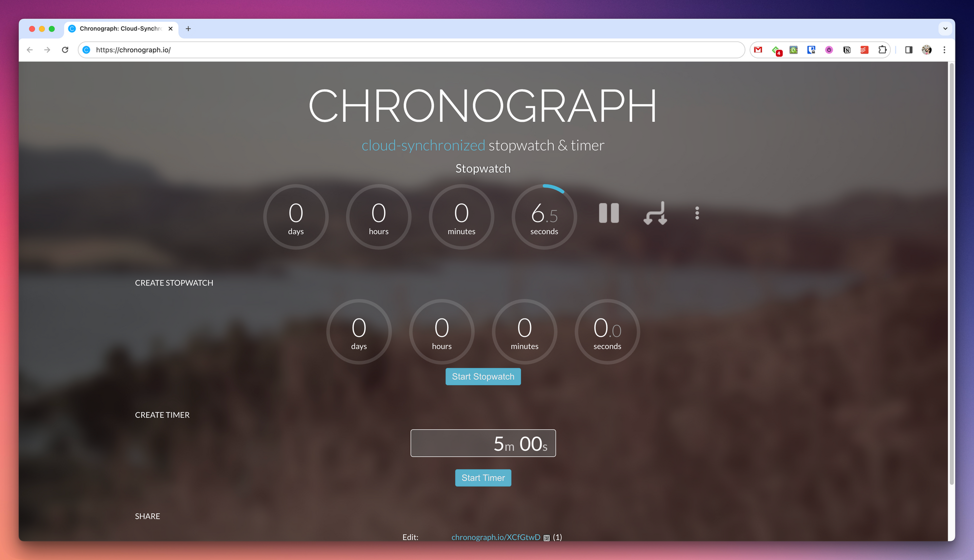Open the Extensions puzzle-piece menu
The height and width of the screenshot is (560, 974).
pyautogui.click(x=882, y=50)
